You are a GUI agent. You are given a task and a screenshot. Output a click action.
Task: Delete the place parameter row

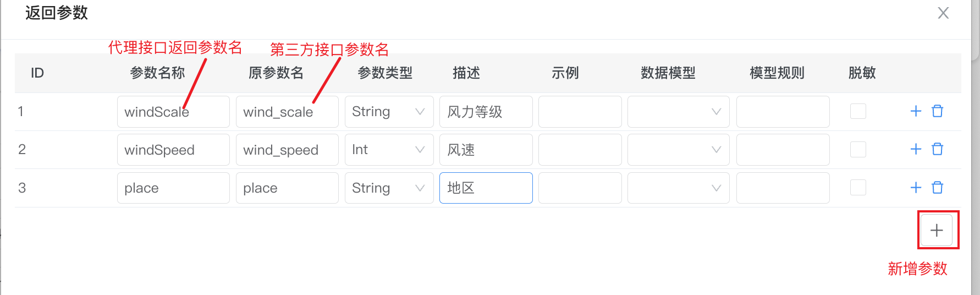937,188
